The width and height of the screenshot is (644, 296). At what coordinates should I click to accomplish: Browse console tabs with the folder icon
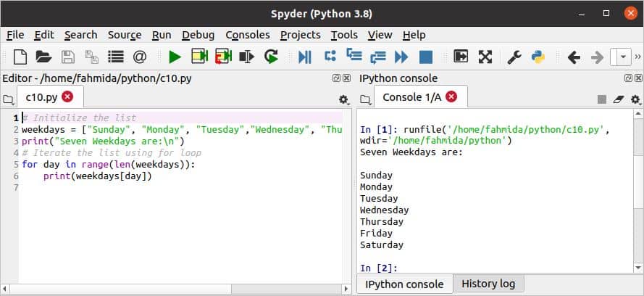click(366, 99)
